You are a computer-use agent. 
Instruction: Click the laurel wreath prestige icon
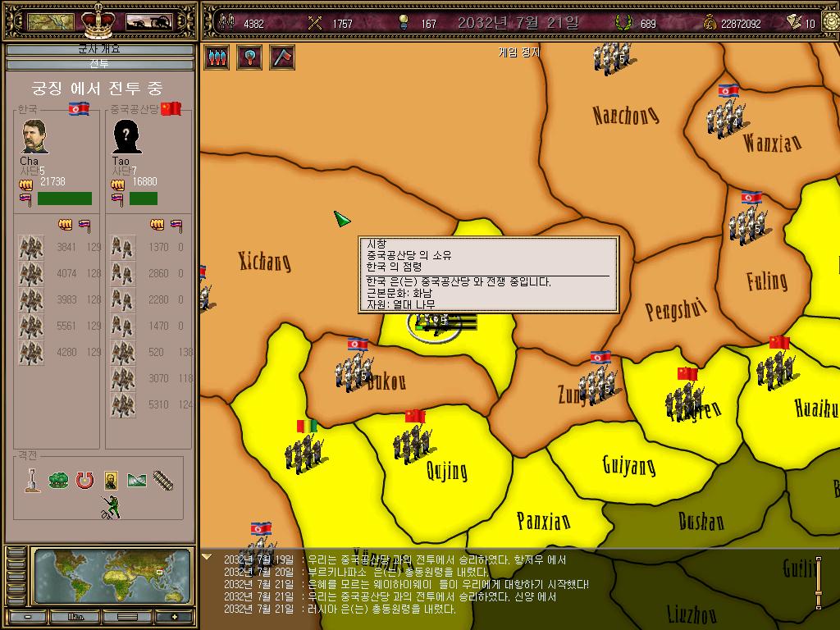coord(623,22)
